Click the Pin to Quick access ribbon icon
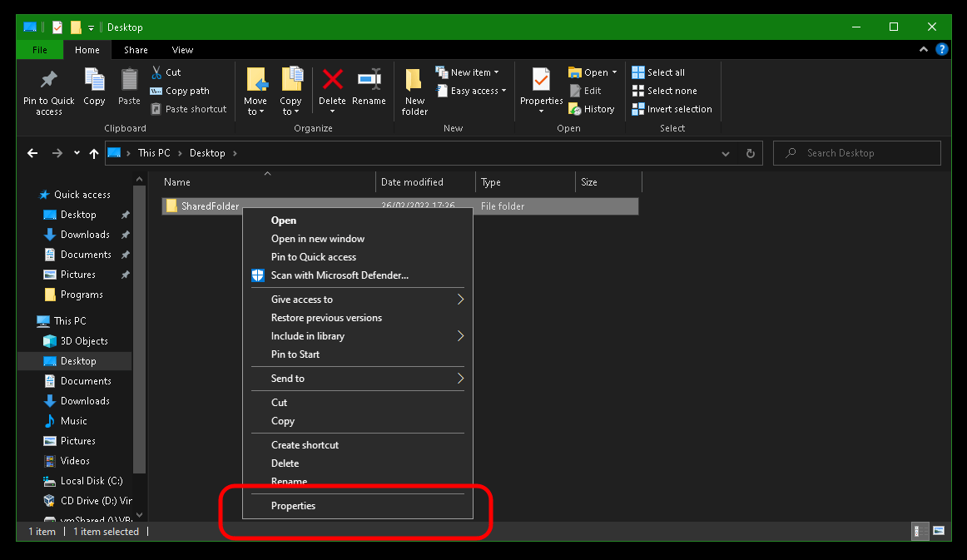Image resolution: width=967 pixels, height=560 pixels. (49, 82)
